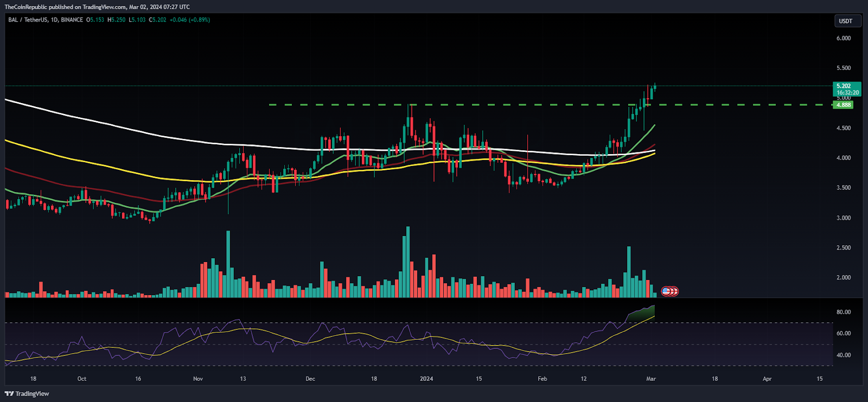
Task: Click the low value L5.103
Action: point(137,20)
